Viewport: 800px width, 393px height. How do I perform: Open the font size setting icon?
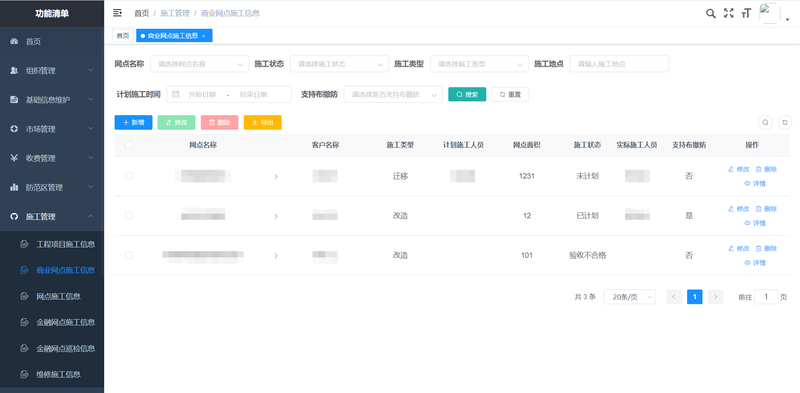click(746, 14)
